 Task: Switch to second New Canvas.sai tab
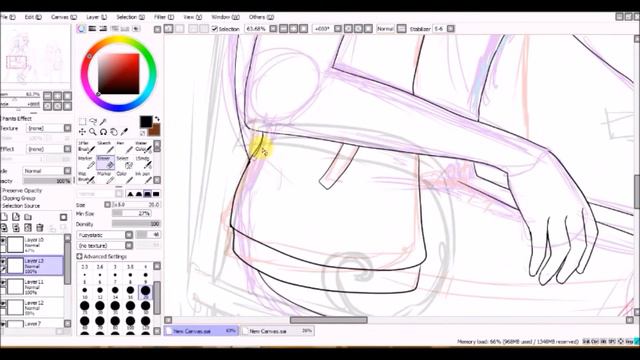[x=278, y=331]
